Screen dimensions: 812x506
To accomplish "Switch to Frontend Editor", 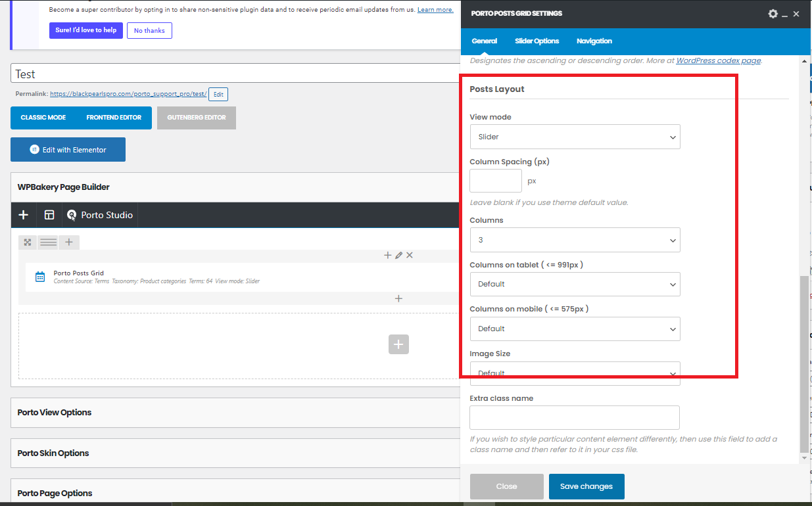I will (x=114, y=118).
